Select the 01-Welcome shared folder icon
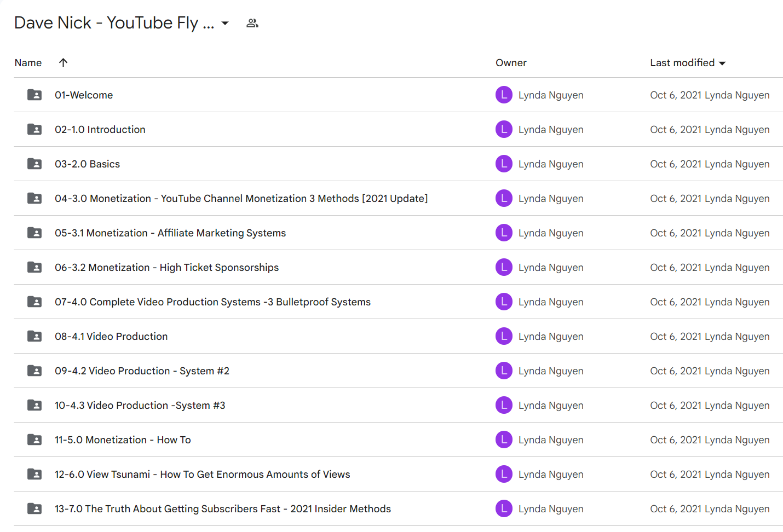Image resolution: width=783 pixels, height=532 pixels. click(34, 95)
